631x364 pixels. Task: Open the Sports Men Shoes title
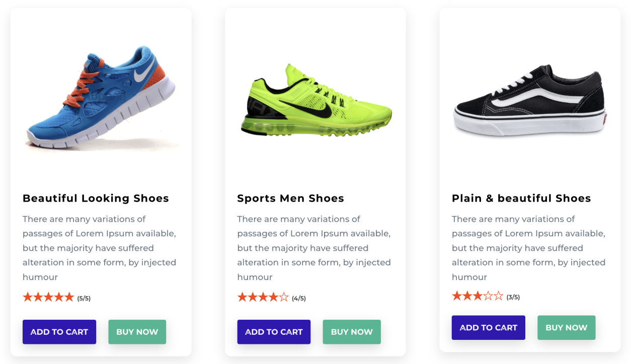pos(290,199)
